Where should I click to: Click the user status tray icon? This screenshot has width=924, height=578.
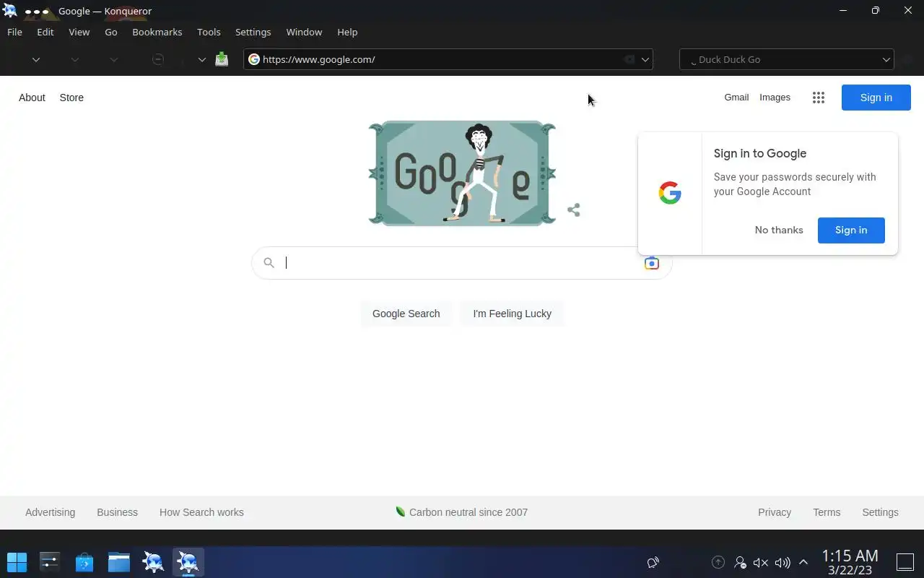pyautogui.click(x=740, y=562)
